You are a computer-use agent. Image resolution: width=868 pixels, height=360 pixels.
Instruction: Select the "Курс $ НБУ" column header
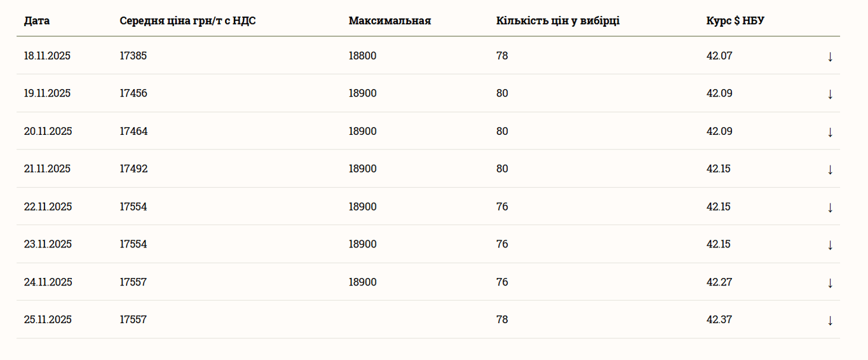coord(735,21)
